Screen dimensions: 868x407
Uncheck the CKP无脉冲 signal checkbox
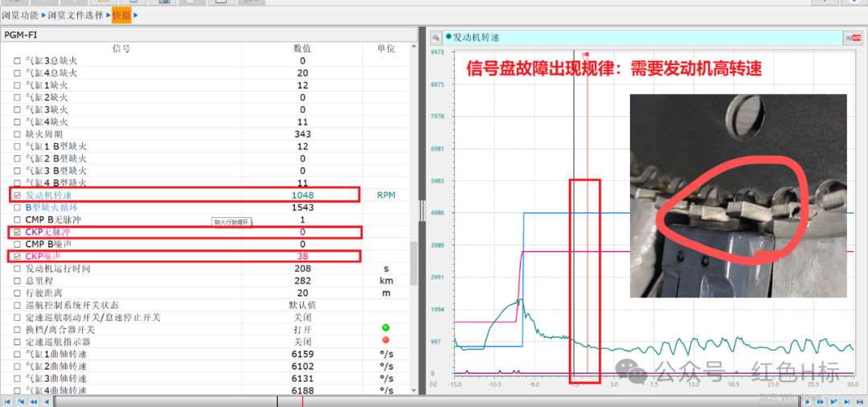tap(17, 232)
